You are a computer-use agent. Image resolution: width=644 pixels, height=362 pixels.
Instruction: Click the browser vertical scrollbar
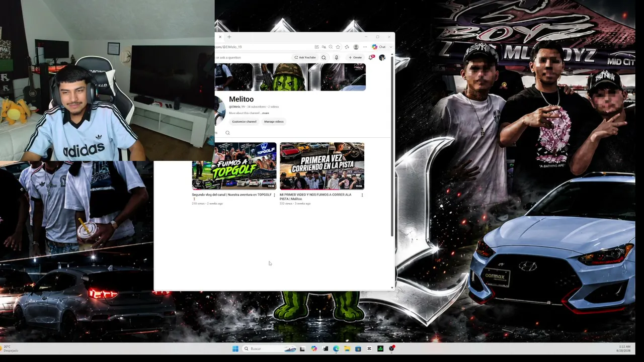point(392,147)
